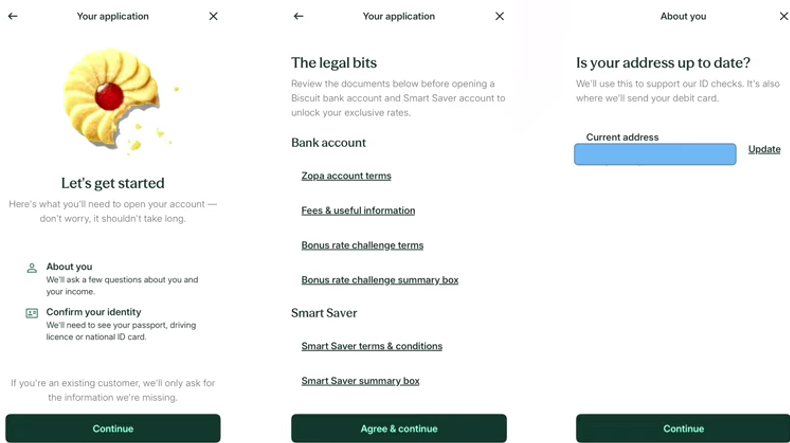The height and width of the screenshot is (443, 790).
Task: Close The legal bits screen with X
Action: pyautogui.click(x=499, y=17)
